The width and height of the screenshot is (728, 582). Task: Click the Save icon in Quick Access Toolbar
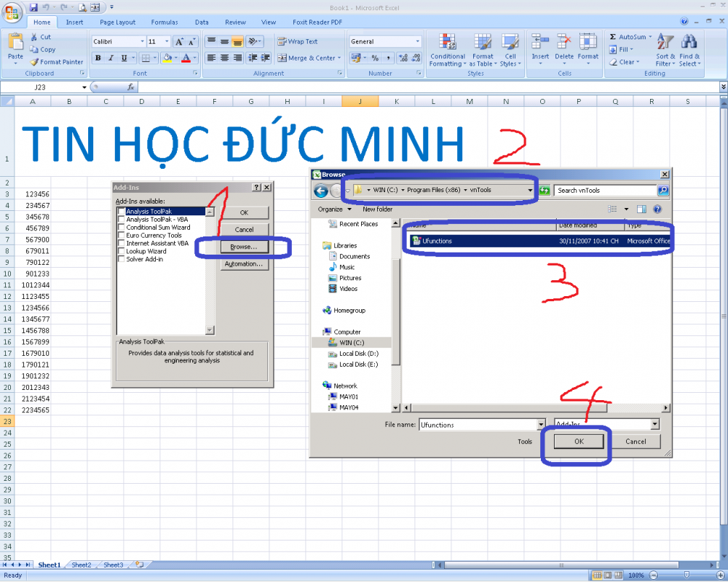coord(33,7)
